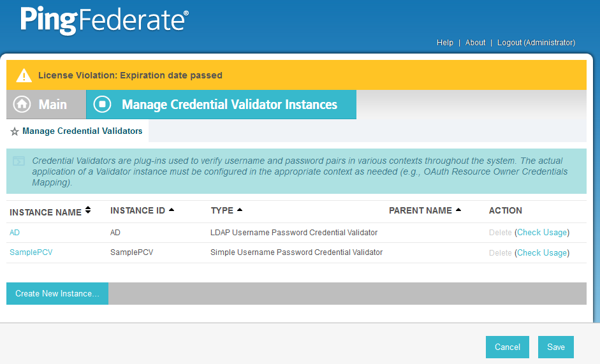Check Usage for AD validator
This screenshot has width=600, height=364.
pyautogui.click(x=542, y=232)
